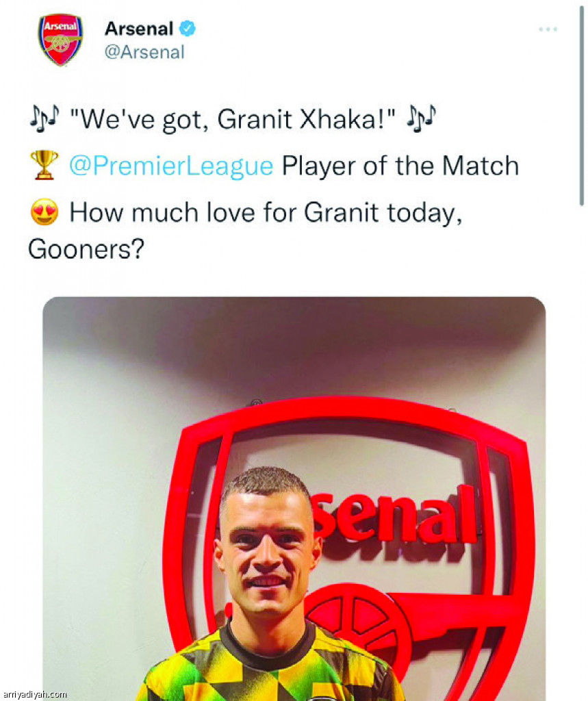The image size is (588, 701).
Task: Click the heart-eyes emoji
Action: [44, 213]
